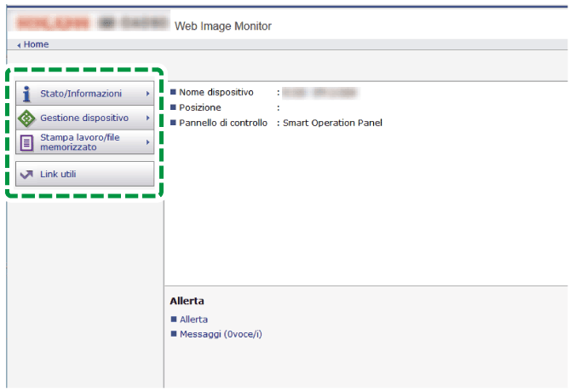The width and height of the screenshot is (575, 392).
Task: Open the Link utili menu
Action: point(84,174)
